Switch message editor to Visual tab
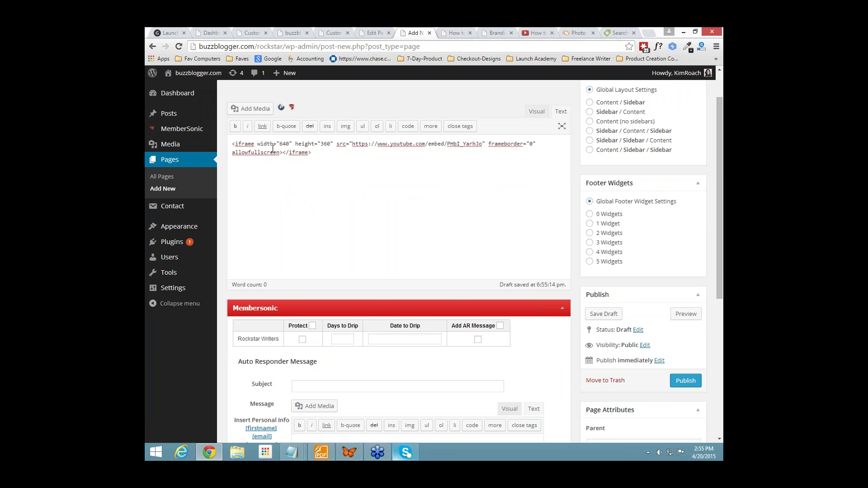This screenshot has width=868, height=488. point(509,409)
